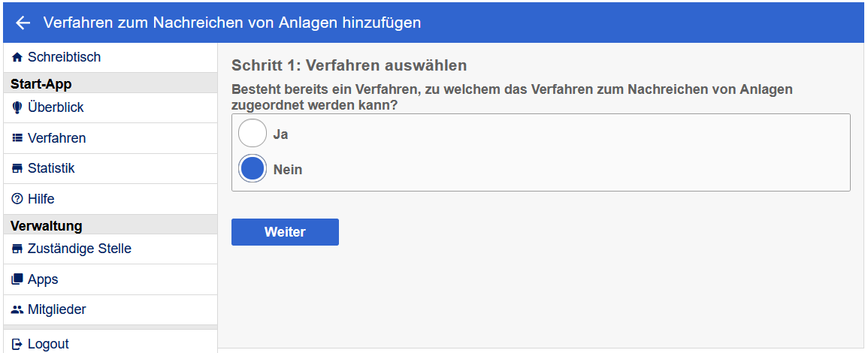Click the list icon next to Verfahren
Image resolution: width=868 pixels, height=353 pixels.
[17, 139]
